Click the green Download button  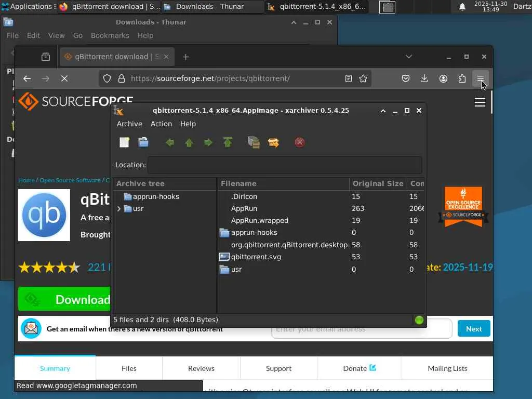[64, 299]
